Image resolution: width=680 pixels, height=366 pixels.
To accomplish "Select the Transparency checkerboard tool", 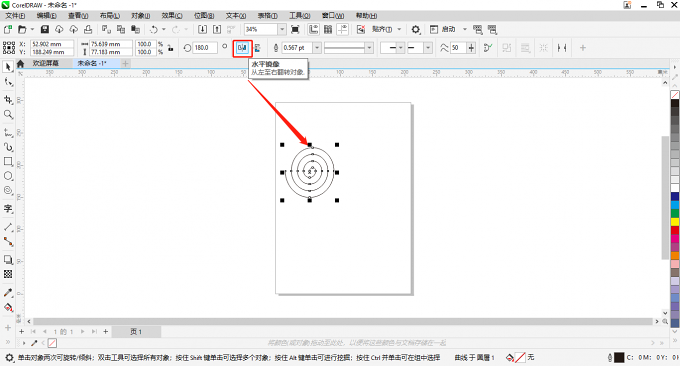I will [8, 274].
